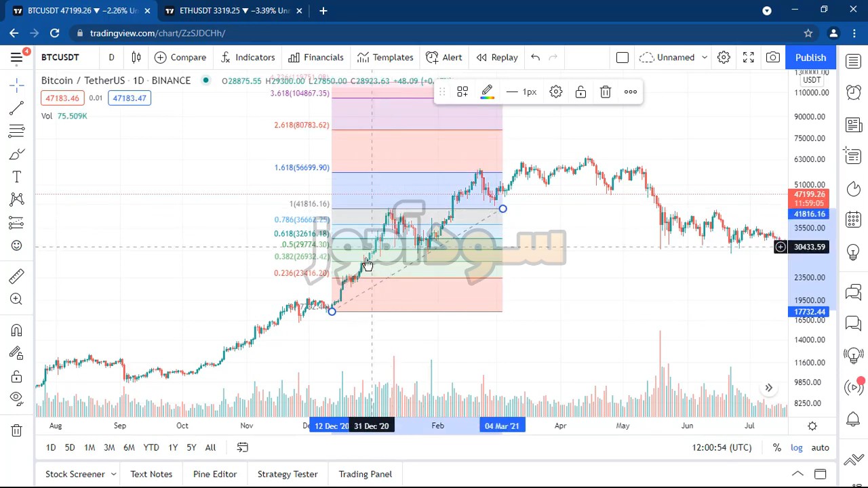This screenshot has height=488, width=868.
Task: Undo the last chart action
Action: pyautogui.click(x=535, y=58)
